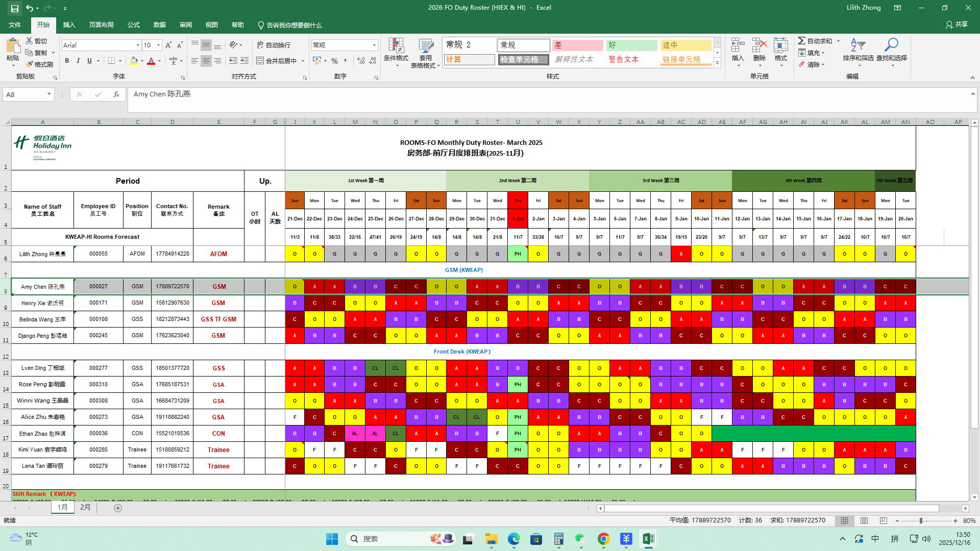Add a new sheet with plus icon
Viewport: 980px width, 551px height.
(x=118, y=508)
